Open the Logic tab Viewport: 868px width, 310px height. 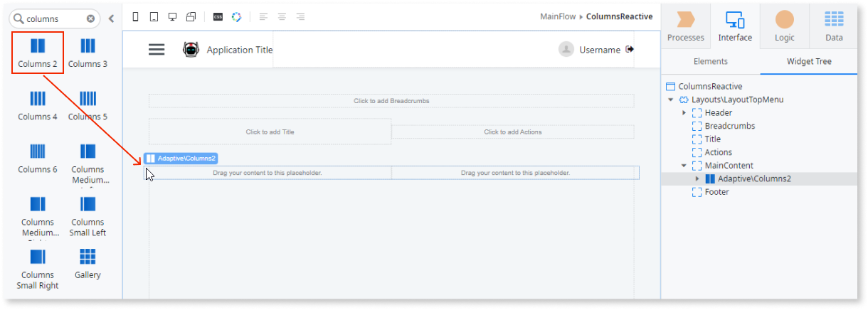pos(784,26)
